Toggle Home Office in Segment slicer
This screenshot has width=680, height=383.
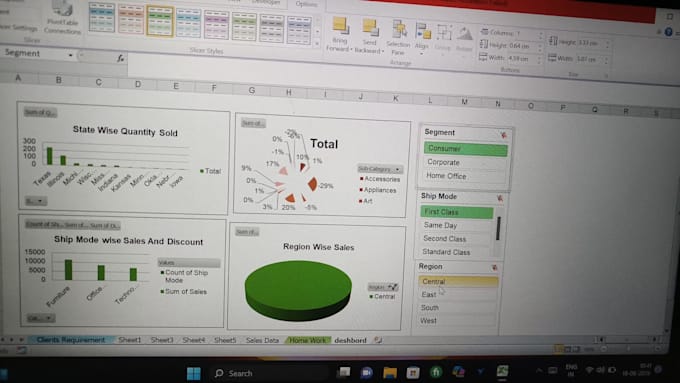tap(464, 176)
